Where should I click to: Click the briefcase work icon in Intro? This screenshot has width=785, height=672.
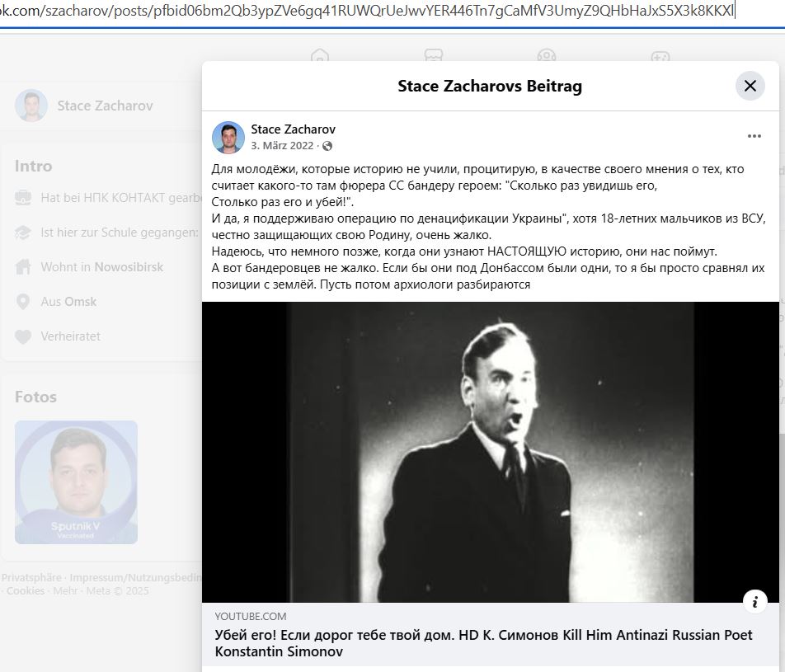[x=23, y=198]
